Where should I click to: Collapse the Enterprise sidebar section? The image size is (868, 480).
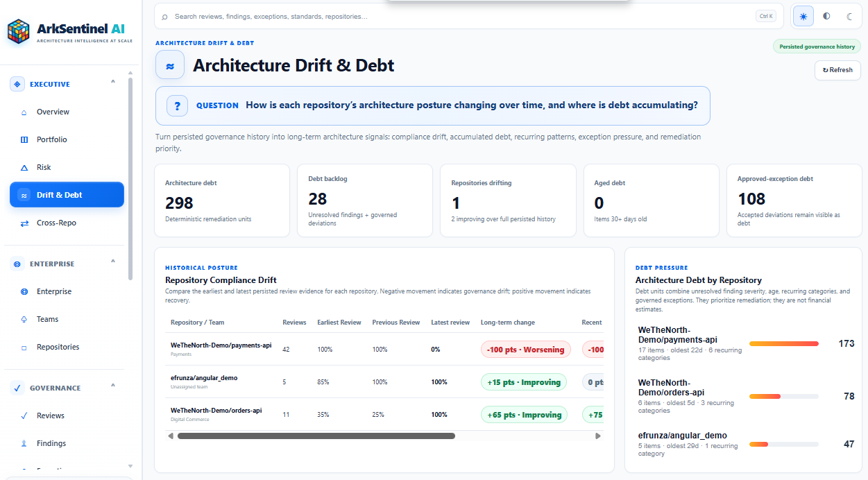coord(113,262)
